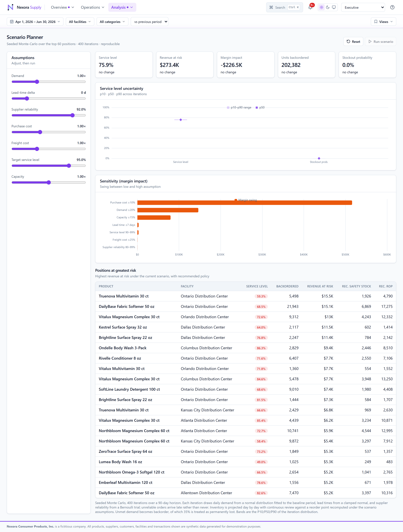Image resolution: width=403 pixels, height=532 pixels.
Task: Open the Operations menu
Action: click(93, 7)
